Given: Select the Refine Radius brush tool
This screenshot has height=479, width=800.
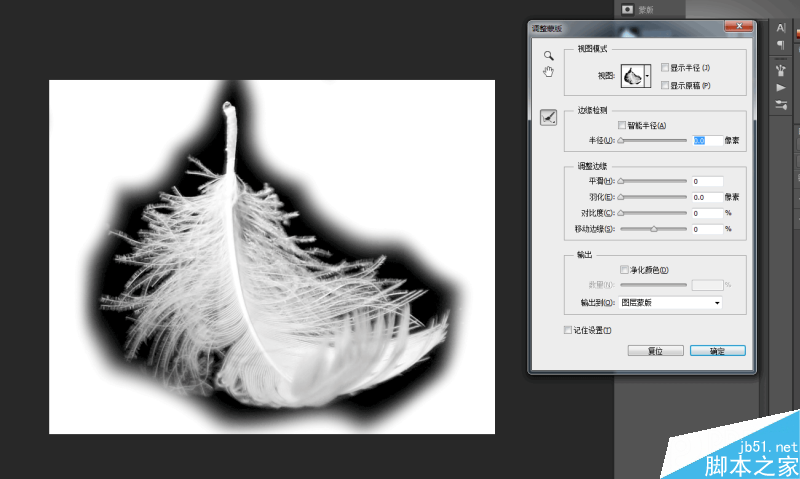Looking at the screenshot, I should click(548, 118).
